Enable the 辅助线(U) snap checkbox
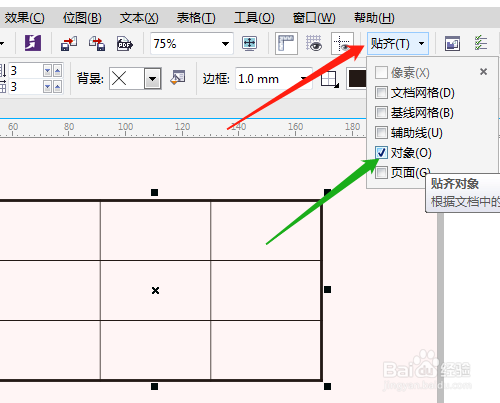Viewport: 500px width, 403px height. point(381,132)
